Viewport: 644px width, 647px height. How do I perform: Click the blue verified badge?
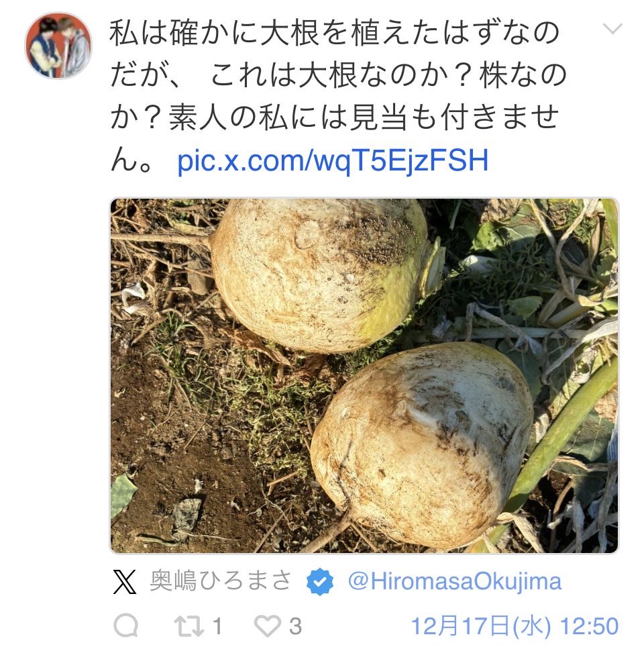click(320, 581)
